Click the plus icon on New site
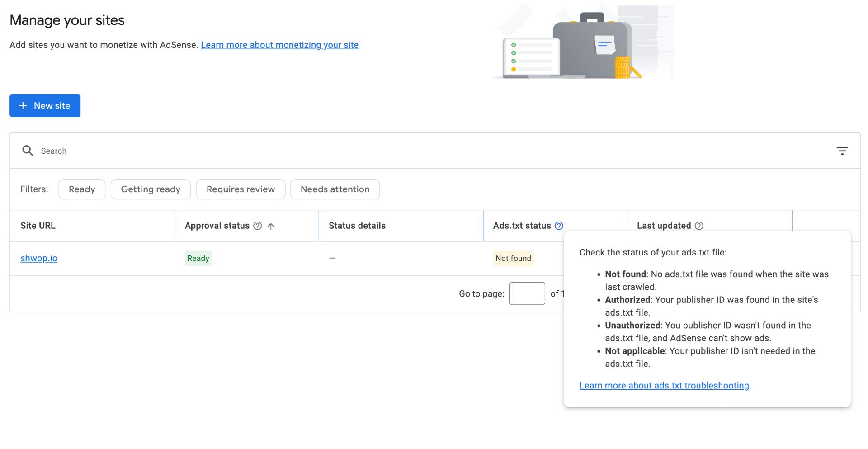Image resolution: width=868 pixels, height=449 pixels. click(23, 105)
